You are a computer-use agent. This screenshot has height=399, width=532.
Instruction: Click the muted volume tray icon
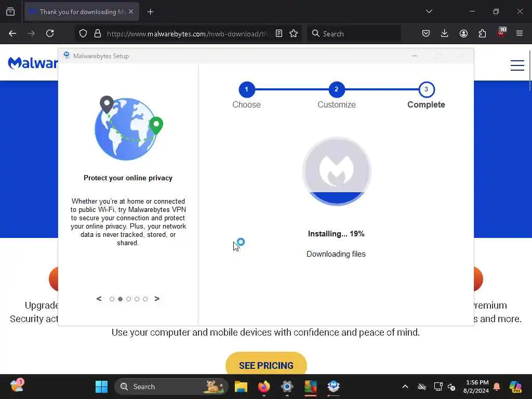451,387
